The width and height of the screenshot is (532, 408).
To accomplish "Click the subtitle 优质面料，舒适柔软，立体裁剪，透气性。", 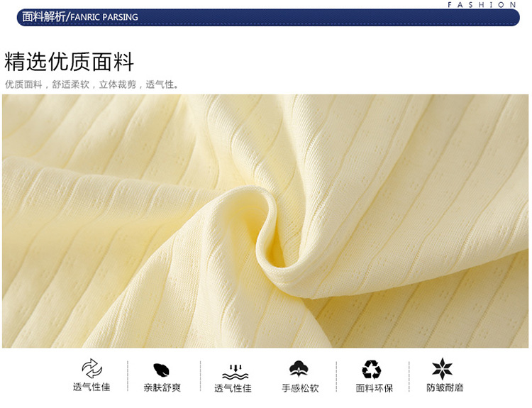I will pos(92,84).
